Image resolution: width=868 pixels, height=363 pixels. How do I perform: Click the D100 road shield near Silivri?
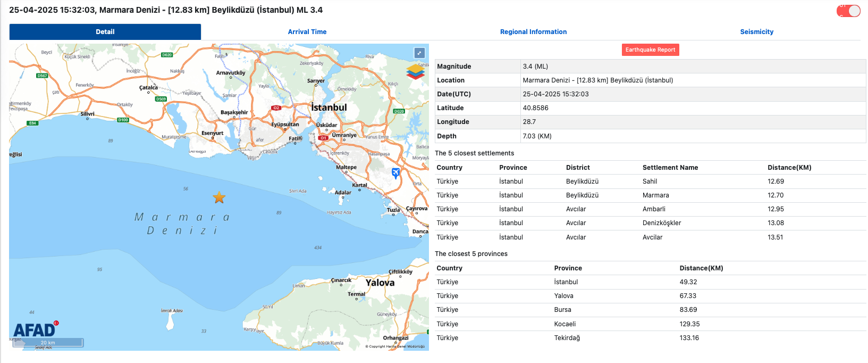(123, 120)
